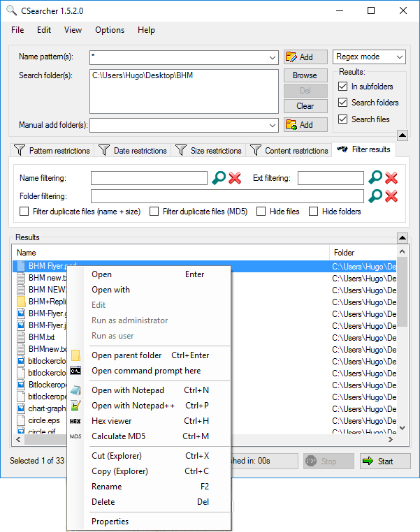Click the Browse button

(305, 75)
